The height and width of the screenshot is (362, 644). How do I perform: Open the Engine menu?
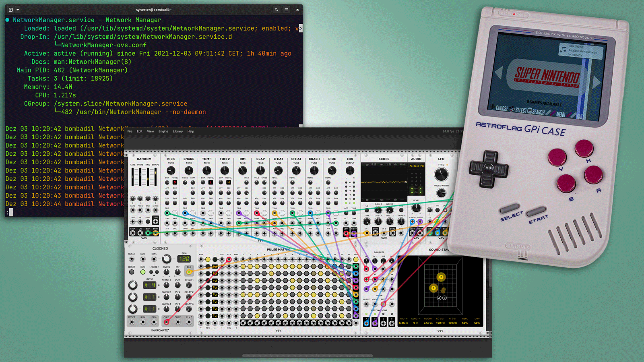163,131
